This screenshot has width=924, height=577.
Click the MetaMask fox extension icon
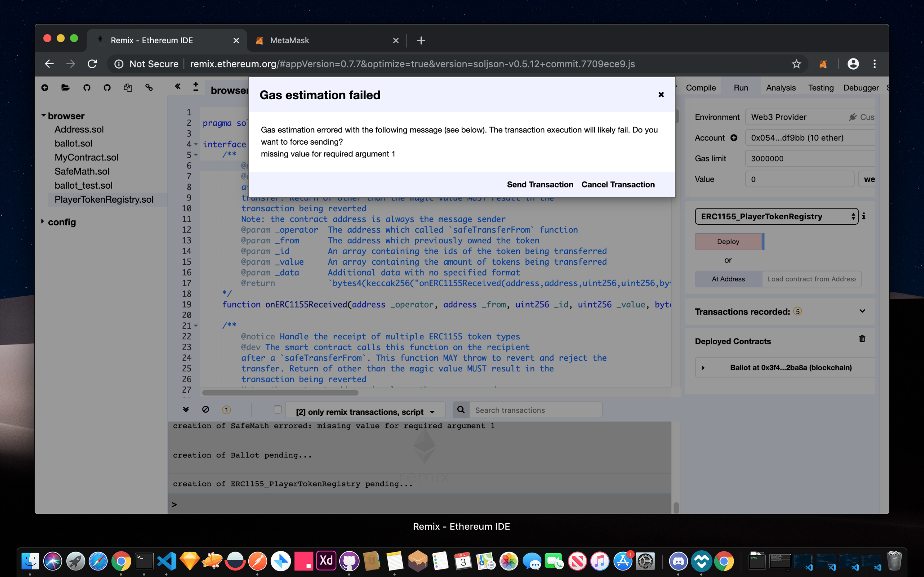tap(823, 64)
